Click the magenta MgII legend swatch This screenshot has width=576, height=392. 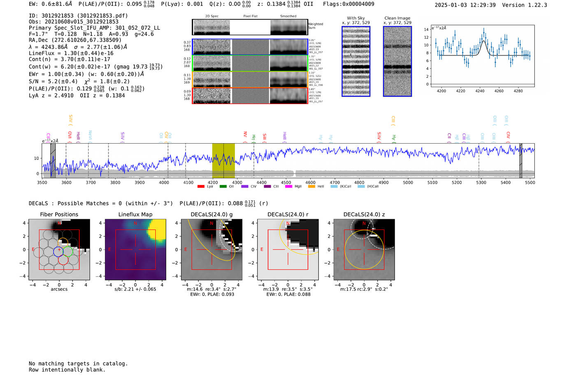[x=288, y=187]
